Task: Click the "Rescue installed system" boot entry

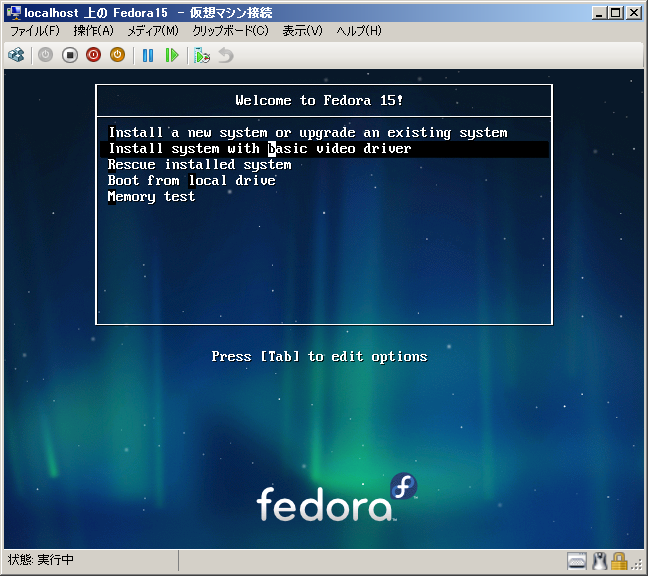Action: click(x=200, y=165)
